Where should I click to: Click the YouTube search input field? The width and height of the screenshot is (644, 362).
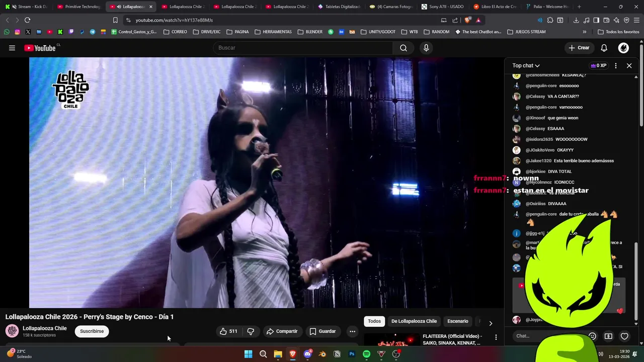tap(303, 48)
